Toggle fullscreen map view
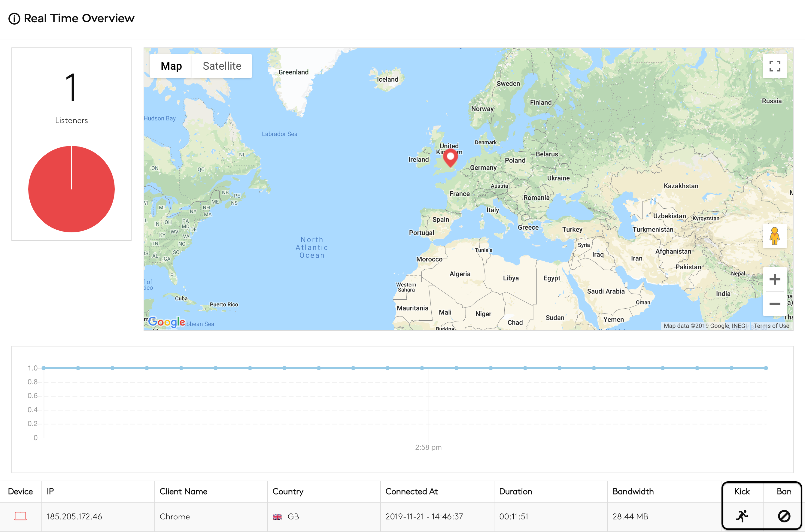This screenshot has height=532, width=805. coord(774,66)
